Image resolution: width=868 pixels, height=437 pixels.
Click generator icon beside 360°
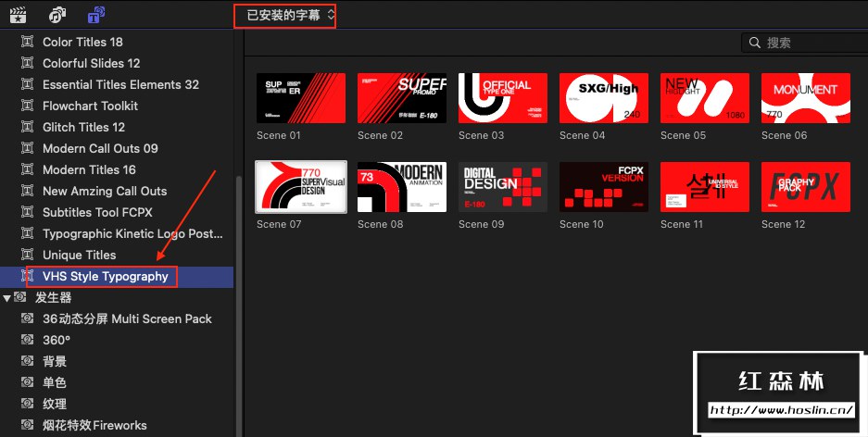coord(27,340)
